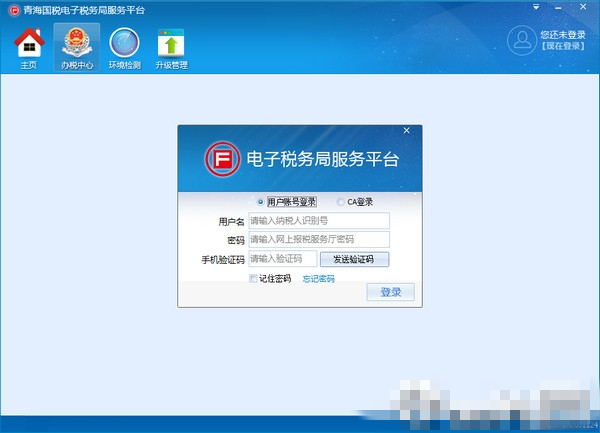Click the 登录 button
Screen dimensions: 600x433
[390, 292]
